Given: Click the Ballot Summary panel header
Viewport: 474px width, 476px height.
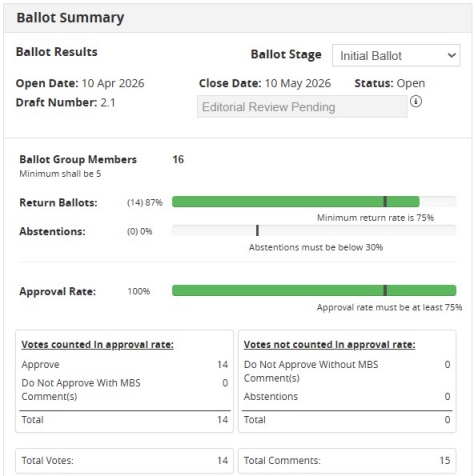Looking at the screenshot, I should 238,18.
